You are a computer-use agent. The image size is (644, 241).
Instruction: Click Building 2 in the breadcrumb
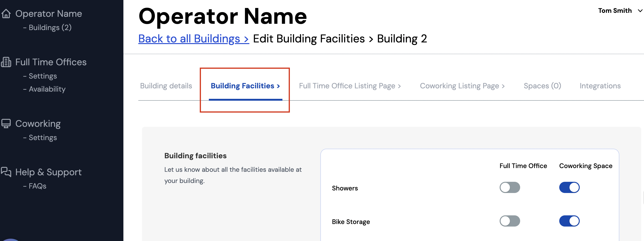[x=402, y=39]
